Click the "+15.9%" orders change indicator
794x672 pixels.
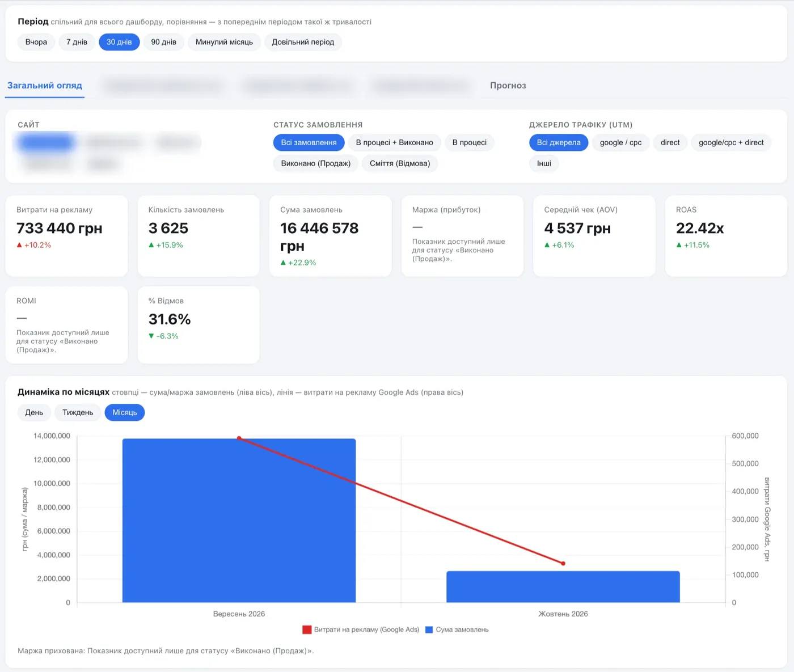point(166,245)
